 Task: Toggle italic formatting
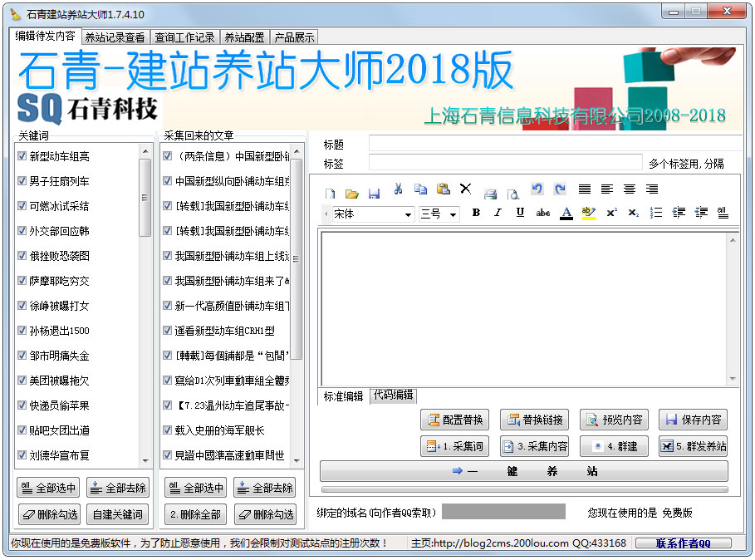click(498, 213)
